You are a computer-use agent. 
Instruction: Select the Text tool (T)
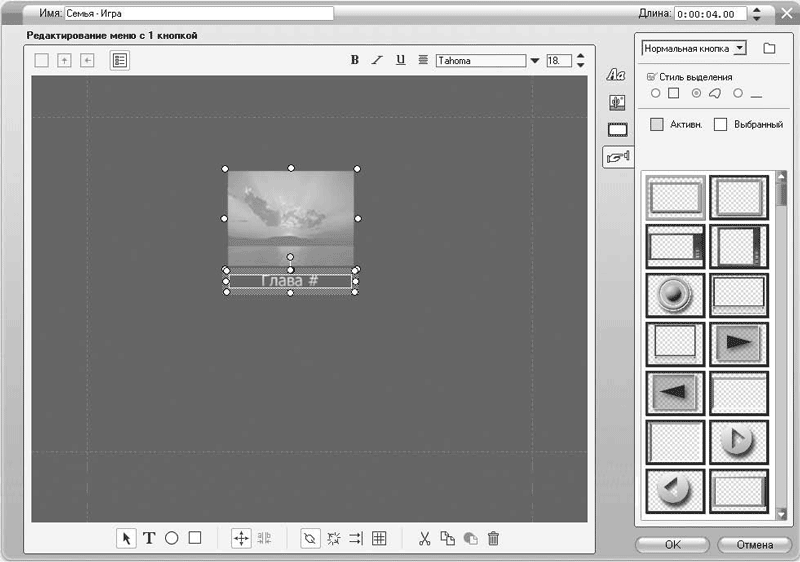click(149, 538)
